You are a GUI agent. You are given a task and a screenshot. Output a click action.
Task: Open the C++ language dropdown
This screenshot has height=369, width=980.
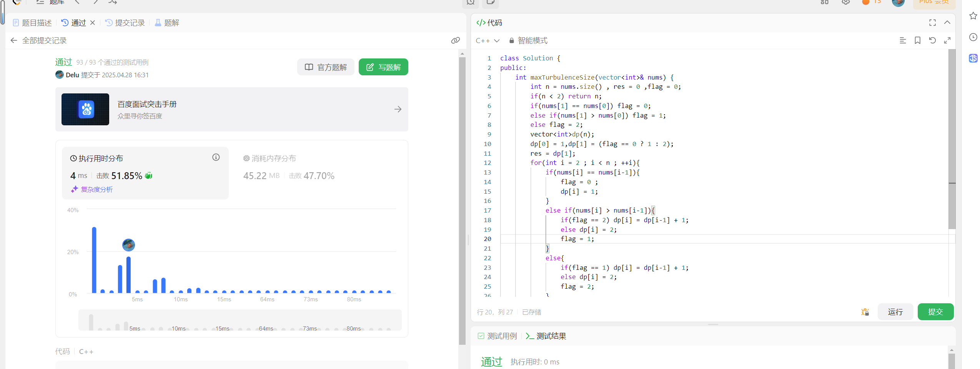pyautogui.click(x=488, y=41)
